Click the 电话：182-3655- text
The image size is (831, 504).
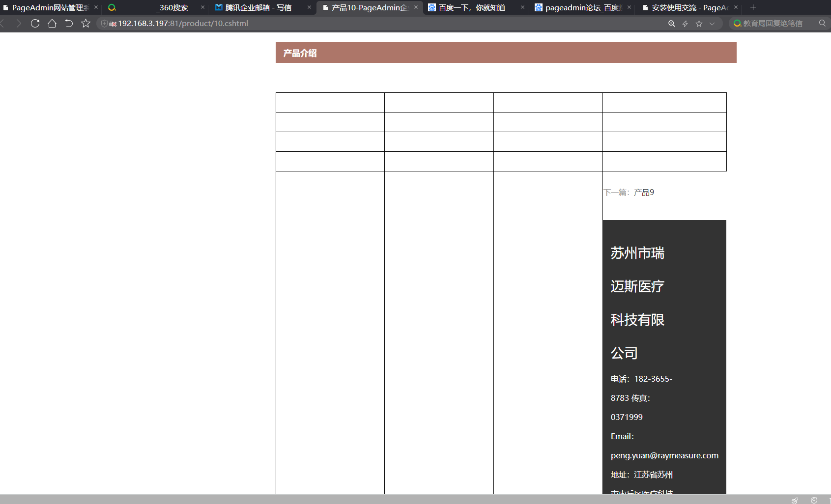pyautogui.click(x=641, y=379)
